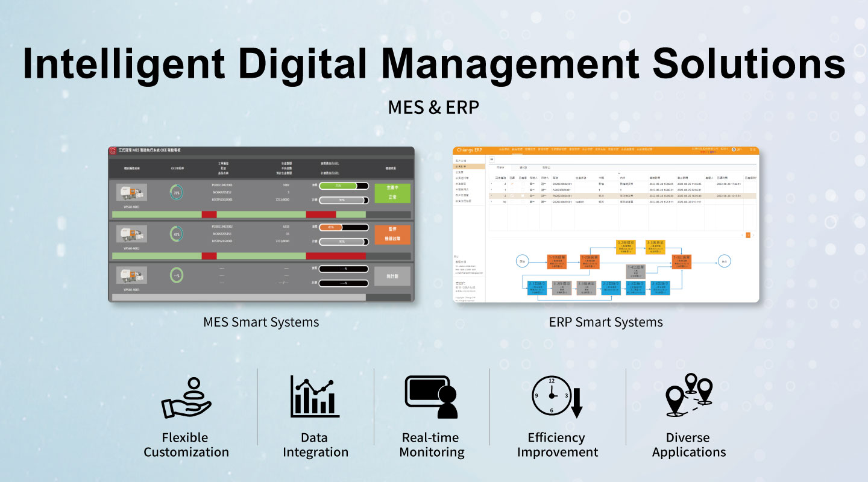Click the Flexible Customization hand icon

click(x=186, y=398)
